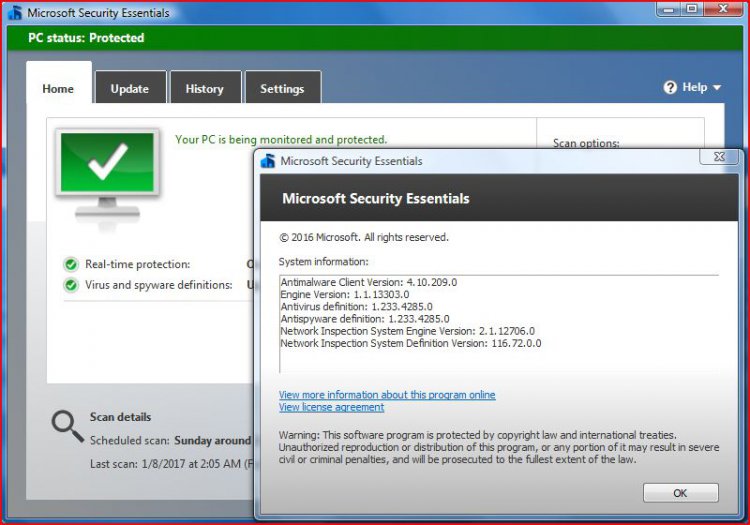Select Network Inspection System Engine Version line
Screen dimensions: 750x525
click(408, 331)
